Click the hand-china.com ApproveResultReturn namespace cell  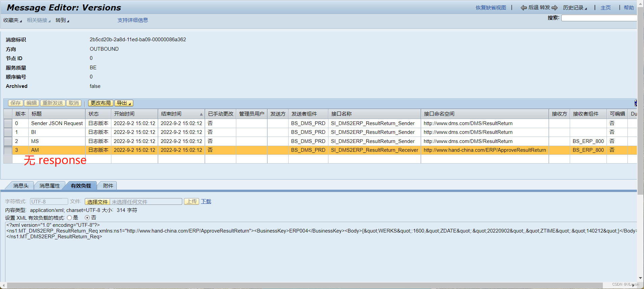click(x=485, y=150)
